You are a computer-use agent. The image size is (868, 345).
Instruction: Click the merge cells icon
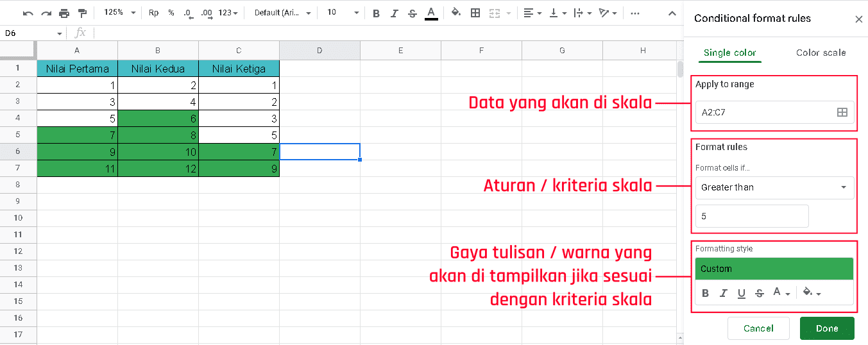click(x=494, y=13)
